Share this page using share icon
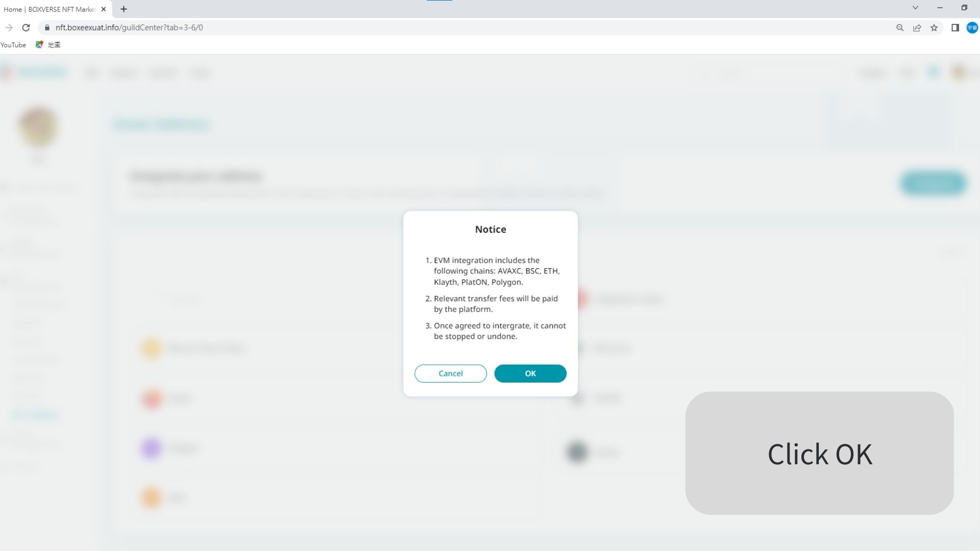Viewport: 980px width, 551px height. tap(917, 28)
